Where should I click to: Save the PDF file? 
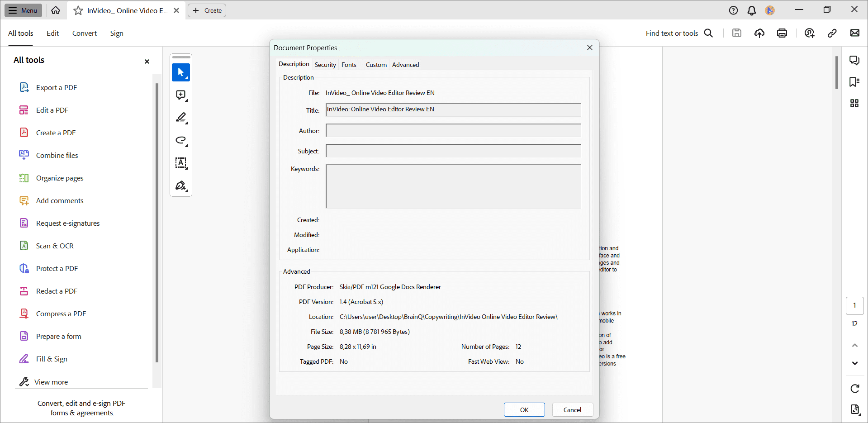pyautogui.click(x=736, y=33)
